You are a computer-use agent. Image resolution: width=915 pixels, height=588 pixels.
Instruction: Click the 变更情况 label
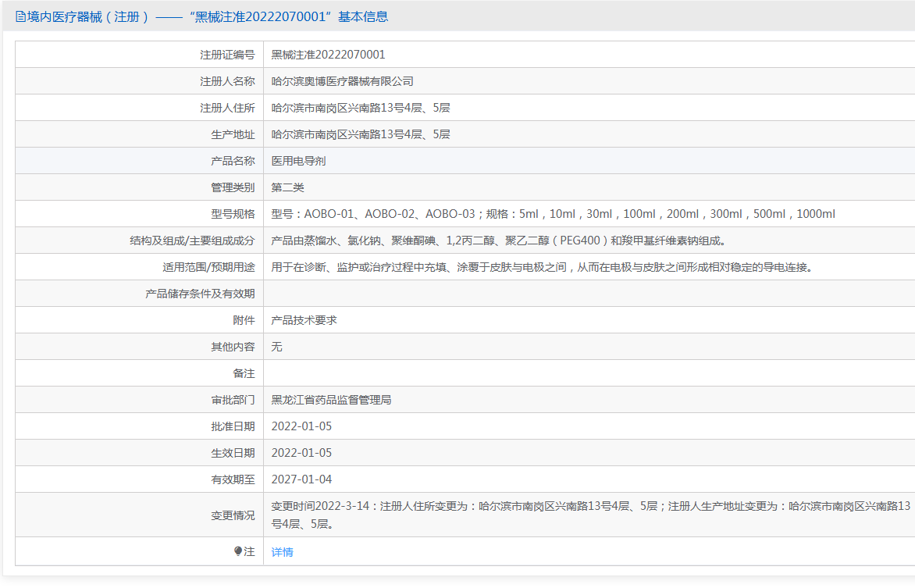point(233,515)
